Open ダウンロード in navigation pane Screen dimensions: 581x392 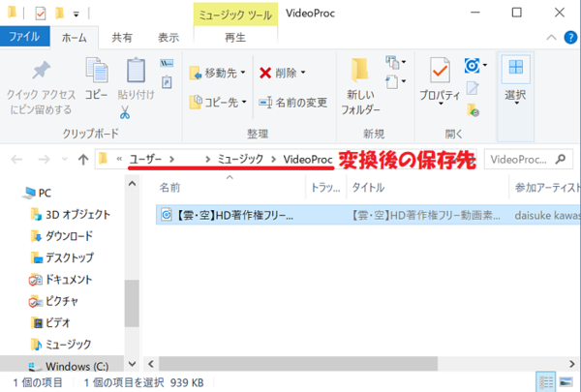[x=62, y=235]
